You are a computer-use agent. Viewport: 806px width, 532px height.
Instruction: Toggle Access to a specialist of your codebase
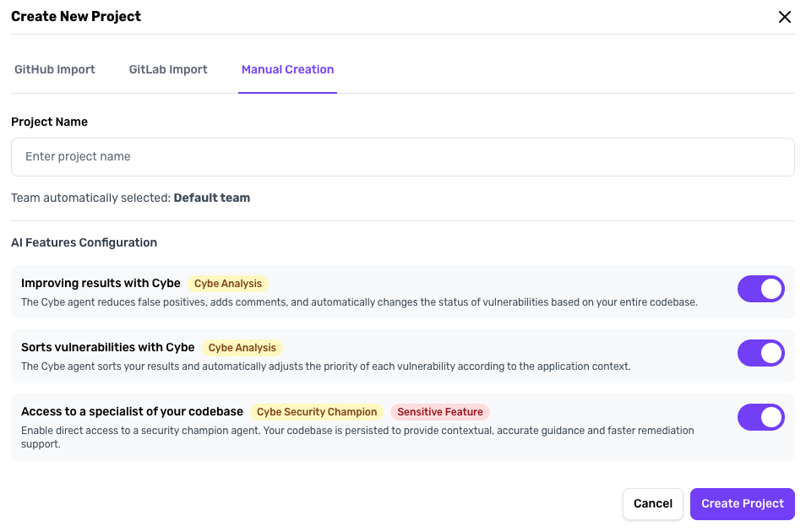[760, 417]
